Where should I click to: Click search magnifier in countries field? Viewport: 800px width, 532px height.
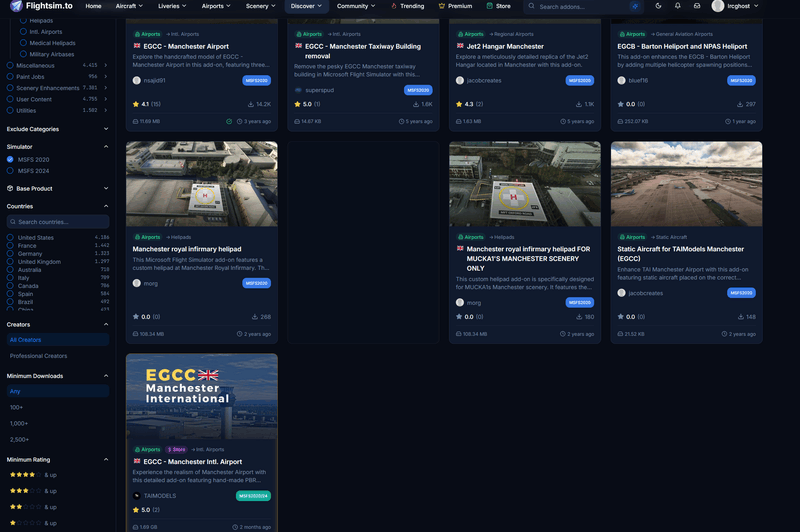pyautogui.click(x=12, y=222)
